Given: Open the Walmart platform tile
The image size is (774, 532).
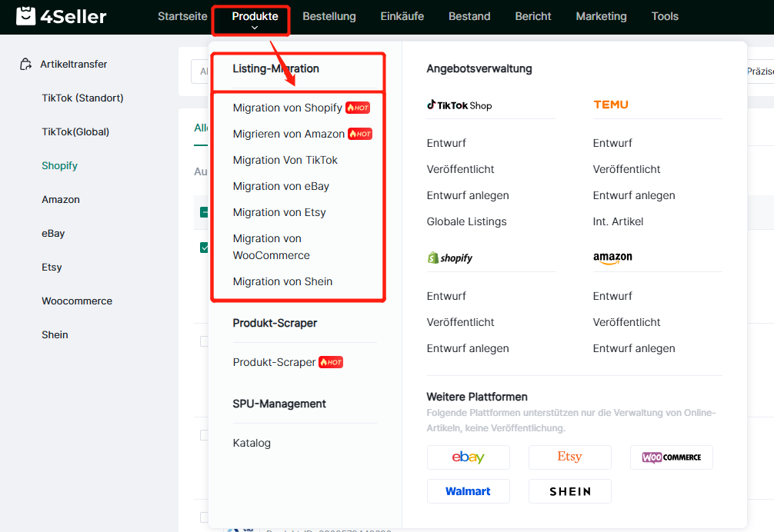Looking at the screenshot, I should (x=468, y=491).
